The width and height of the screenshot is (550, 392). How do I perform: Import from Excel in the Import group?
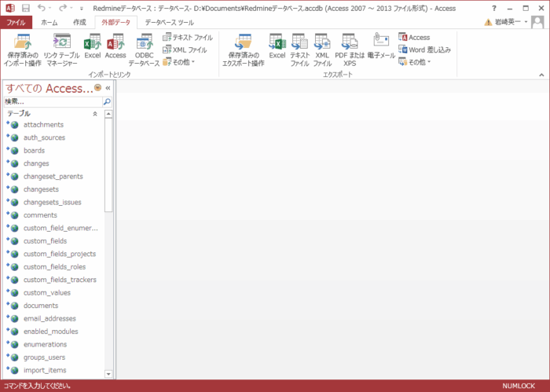tap(93, 46)
